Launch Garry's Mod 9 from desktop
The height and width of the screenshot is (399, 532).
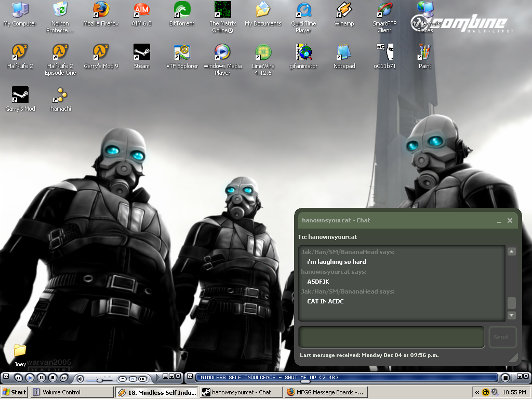point(101,52)
